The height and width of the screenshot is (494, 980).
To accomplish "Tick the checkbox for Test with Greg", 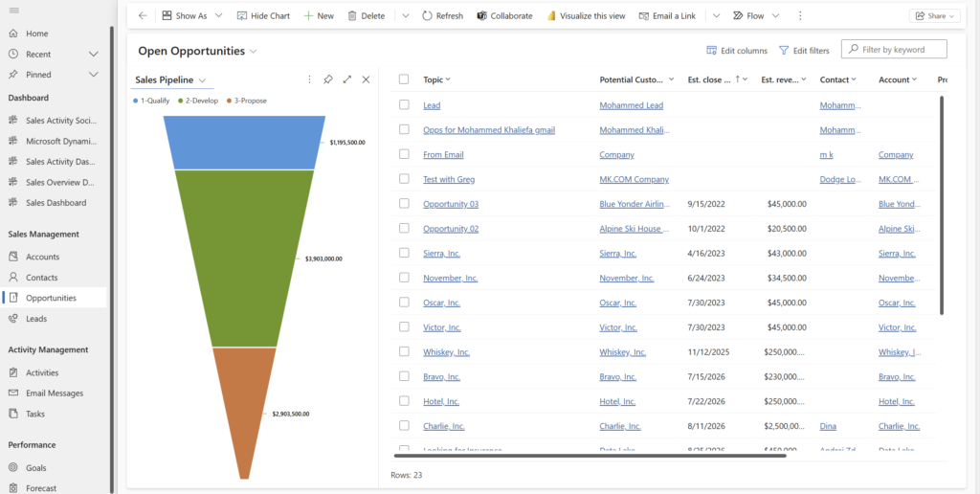I will pyautogui.click(x=404, y=179).
